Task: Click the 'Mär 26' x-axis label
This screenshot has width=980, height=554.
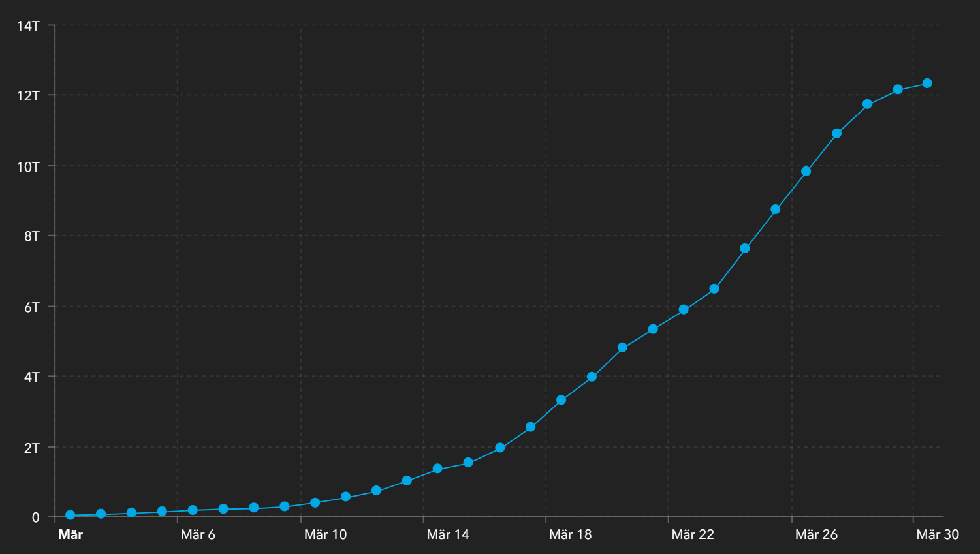Action: tap(816, 535)
